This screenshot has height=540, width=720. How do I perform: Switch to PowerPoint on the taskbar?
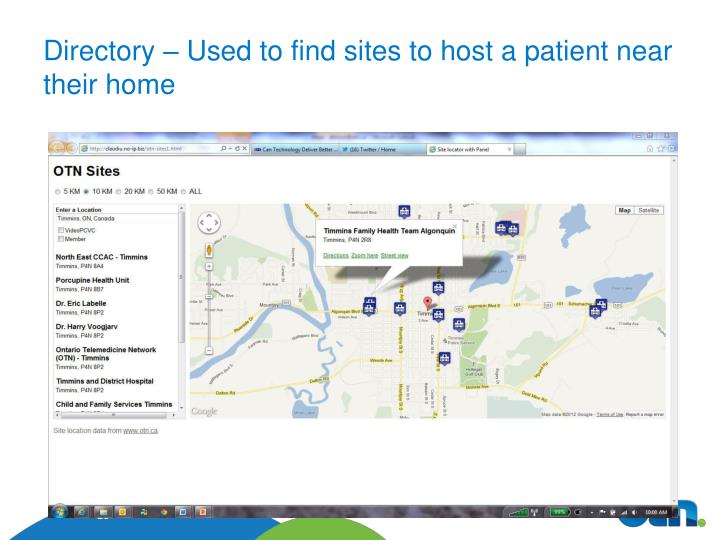[202, 512]
